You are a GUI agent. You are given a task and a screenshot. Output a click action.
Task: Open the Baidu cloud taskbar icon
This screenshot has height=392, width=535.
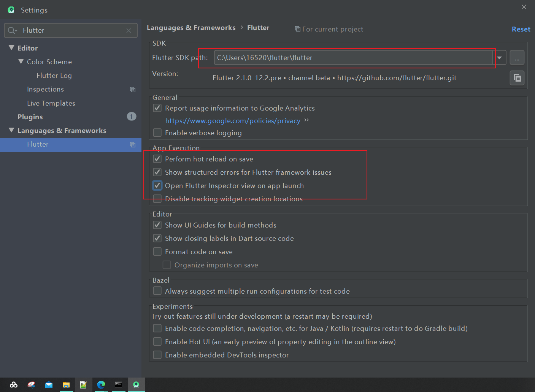click(x=14, y=385)
